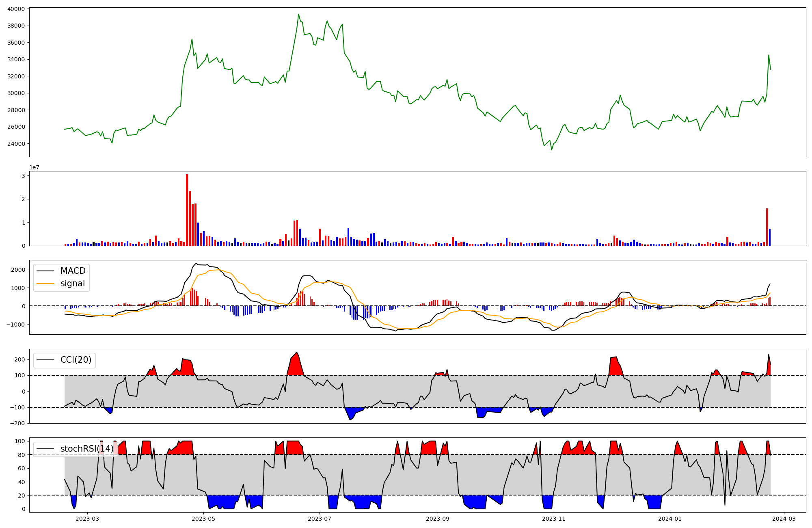Click the 2000 MACD axis label

tap(18, 270)
